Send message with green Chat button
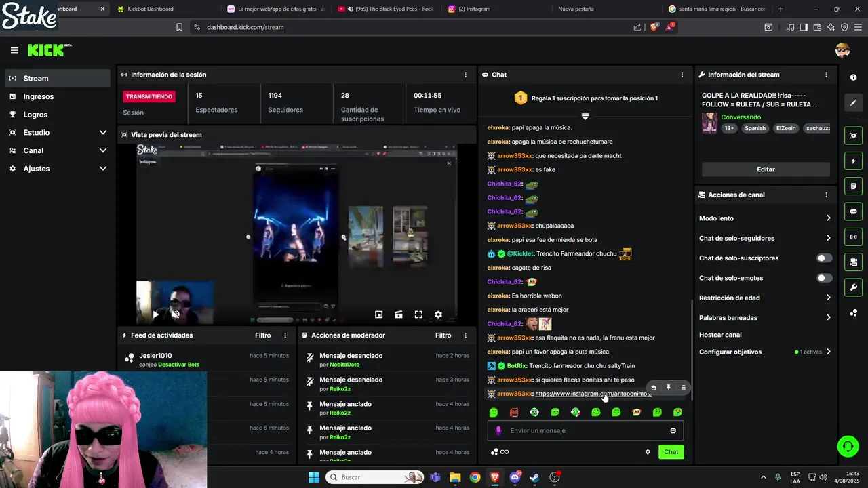This screenshot has height=488, width=868. [x=671, y=452]
